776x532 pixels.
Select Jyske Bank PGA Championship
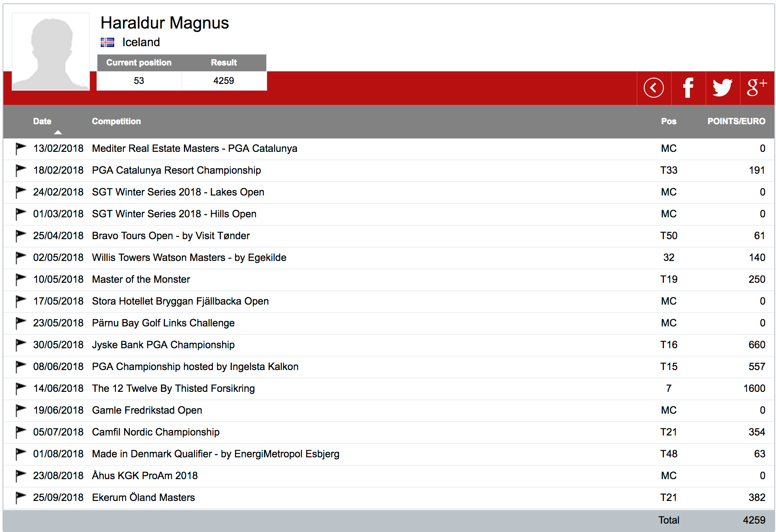click(163, 345)
